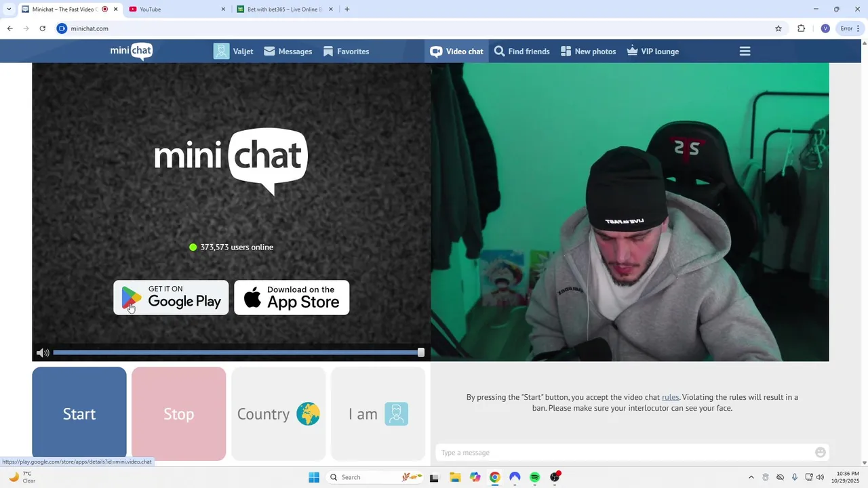Open a new browser tab

click(x=347, y=9)
